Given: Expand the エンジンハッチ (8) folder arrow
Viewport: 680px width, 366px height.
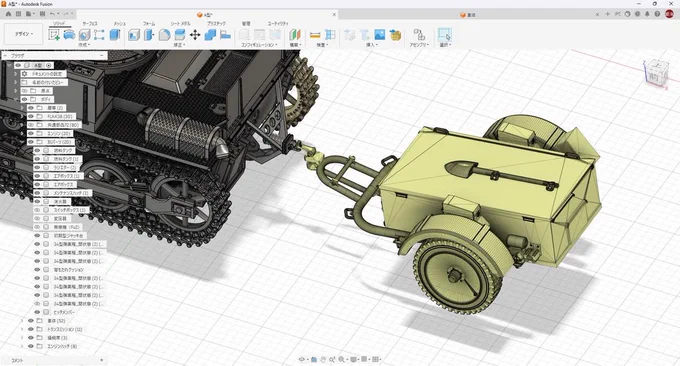Looking at the screenshot, I should pyautogui.click(x=22, y=346).
